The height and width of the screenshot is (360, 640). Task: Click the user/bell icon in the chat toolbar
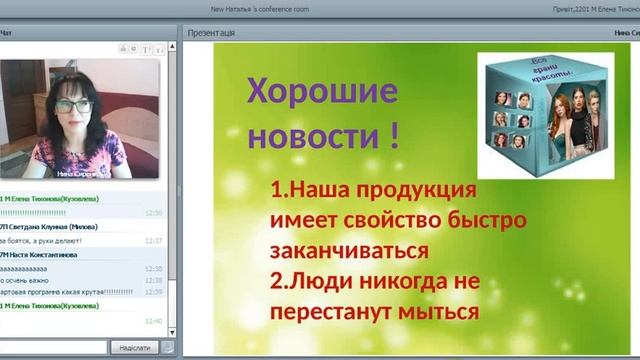coord(123,49)
